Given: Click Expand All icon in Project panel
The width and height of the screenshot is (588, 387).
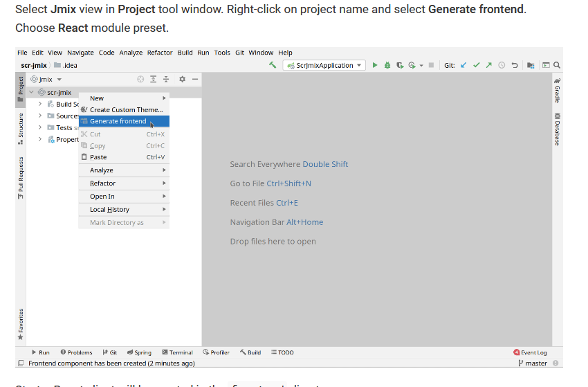Looking at the screenshot, I should [x=154, y=79].
